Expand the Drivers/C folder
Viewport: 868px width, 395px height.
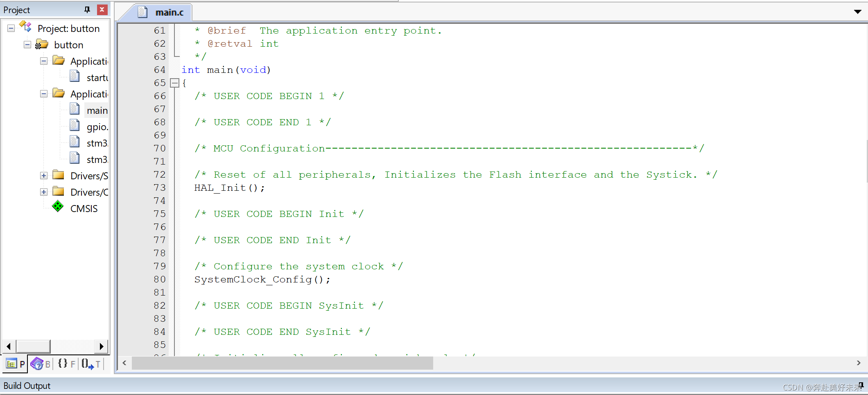pos(44,192)
